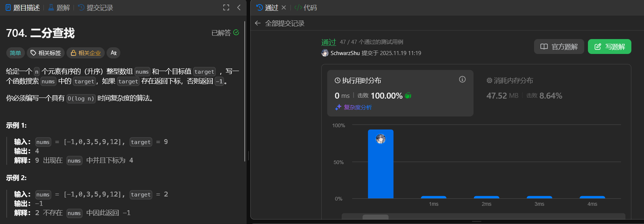This screenshot has width=644, height=224.
Task: Select the 题目描述 tab
Action: pos(23,8)
